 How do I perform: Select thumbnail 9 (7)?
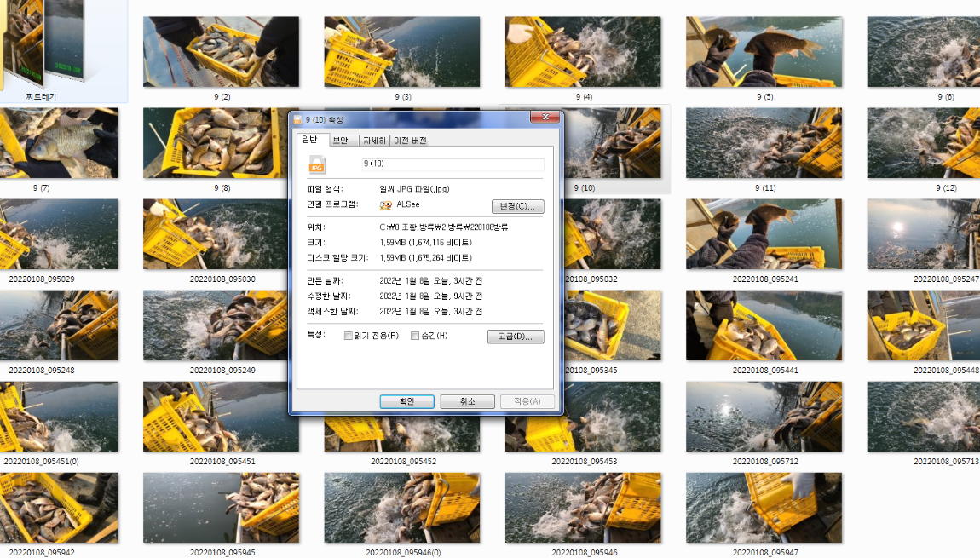pyautogui.click(x=59, y=143)
